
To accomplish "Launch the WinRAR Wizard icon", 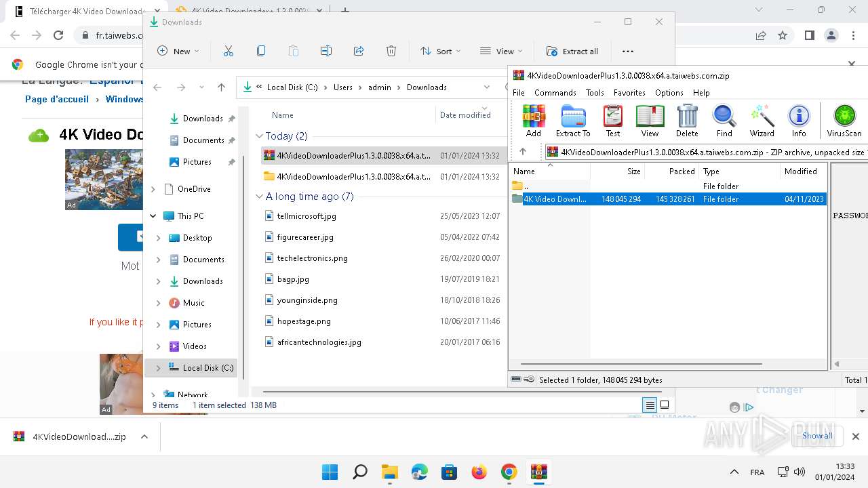I will (x=762, y=121).
